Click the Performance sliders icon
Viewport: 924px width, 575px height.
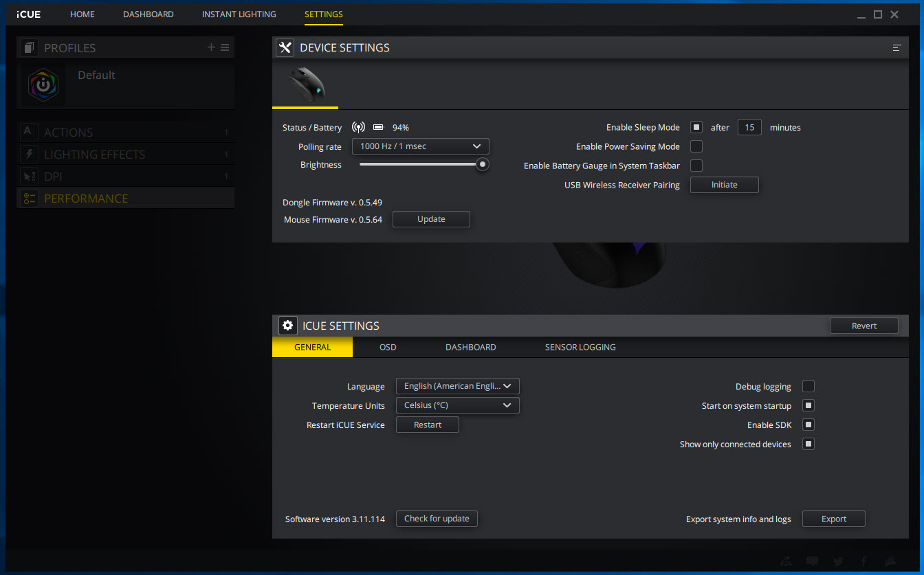pos(28,198)
